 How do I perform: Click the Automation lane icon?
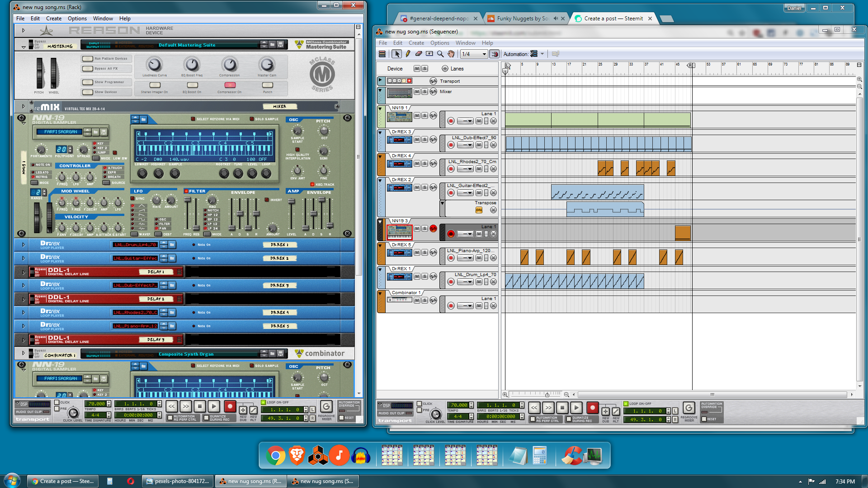534,54
